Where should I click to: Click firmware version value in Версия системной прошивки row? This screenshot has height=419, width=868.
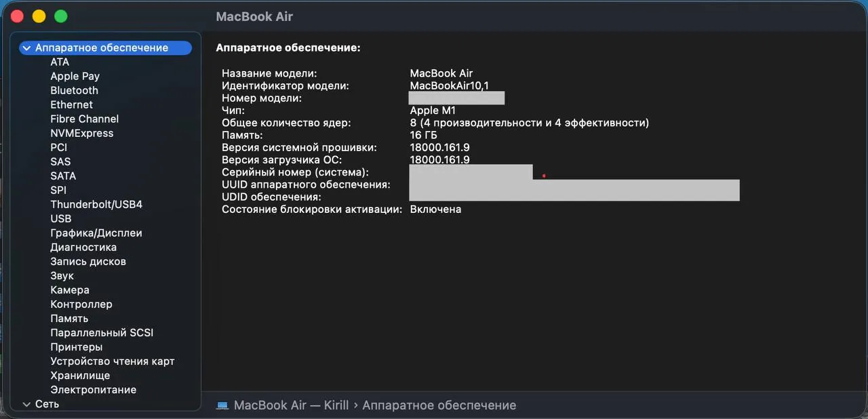[440, 147]
